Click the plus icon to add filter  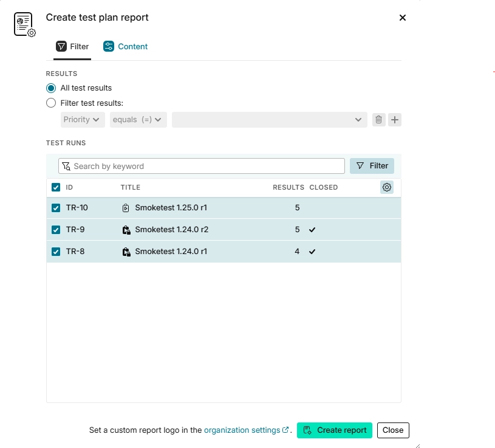[395, 120]
